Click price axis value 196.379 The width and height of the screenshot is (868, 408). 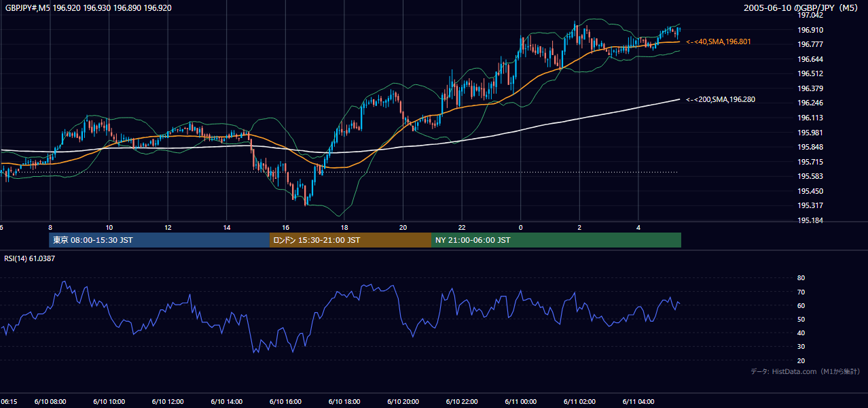810,88
